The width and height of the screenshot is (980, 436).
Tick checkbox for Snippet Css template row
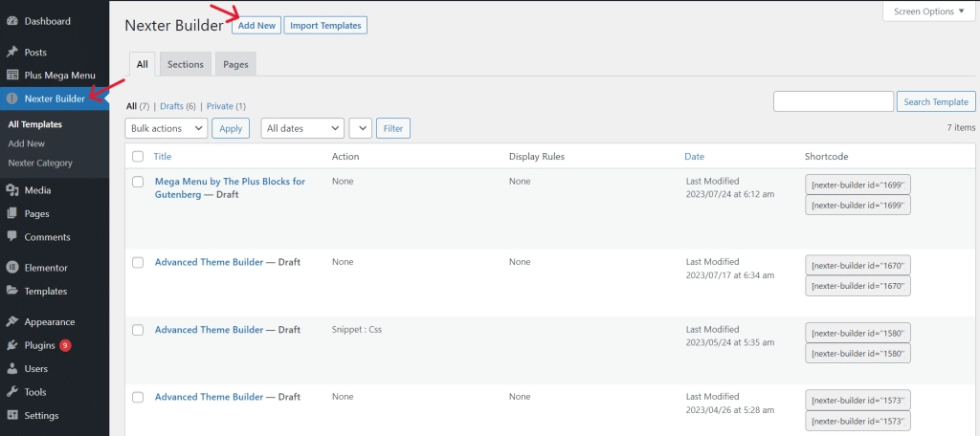tap(138, 330)
